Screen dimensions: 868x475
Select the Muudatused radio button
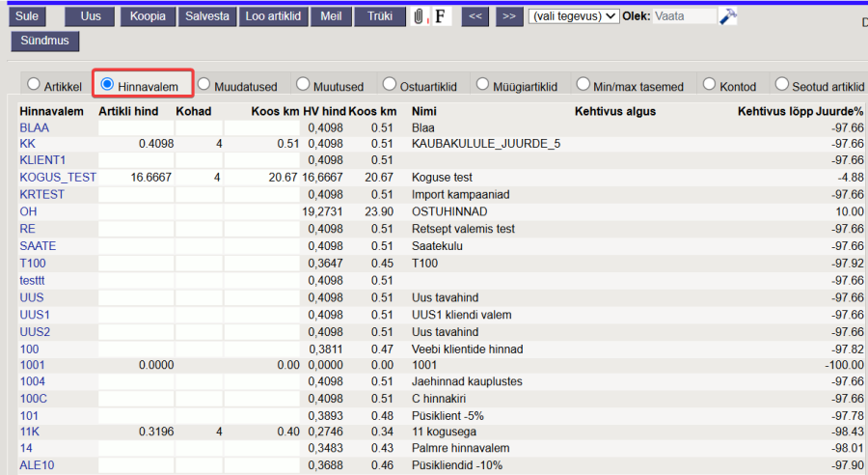click(x=203, y=84)
